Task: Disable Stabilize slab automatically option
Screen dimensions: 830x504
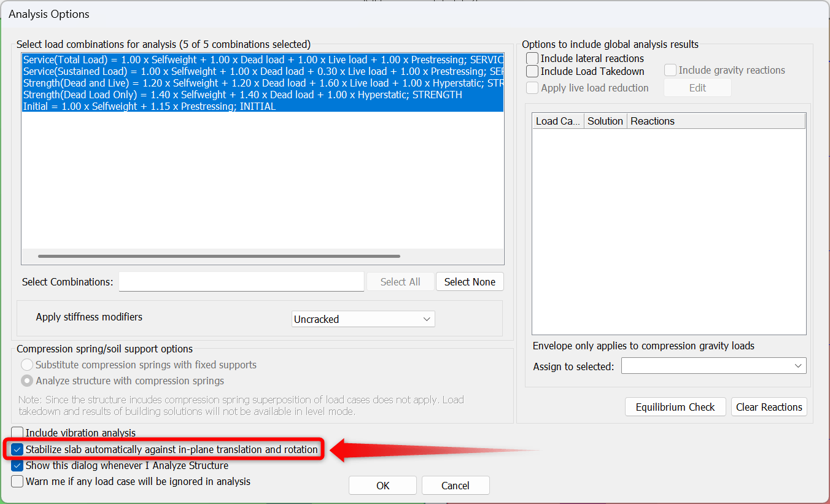Action: 17,449
